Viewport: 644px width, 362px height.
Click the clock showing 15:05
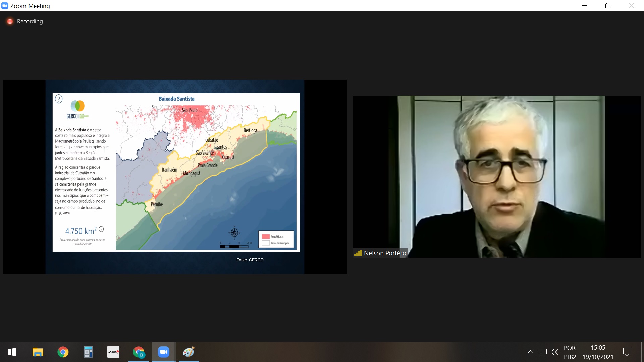(x=598, y=348)
